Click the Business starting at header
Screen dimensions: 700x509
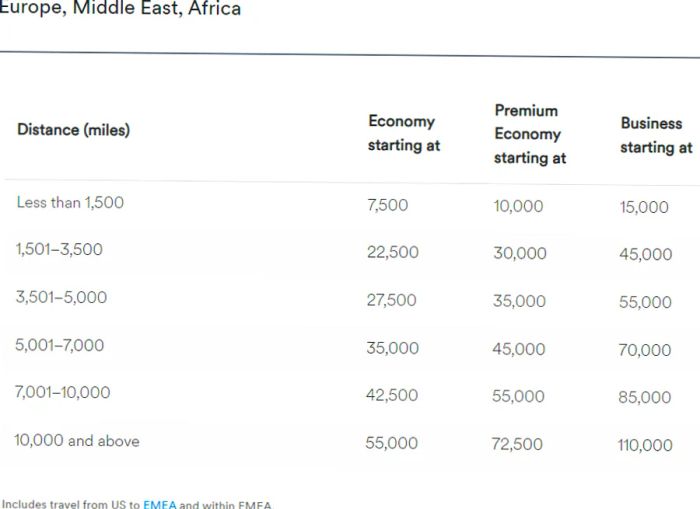coord(656,135)
